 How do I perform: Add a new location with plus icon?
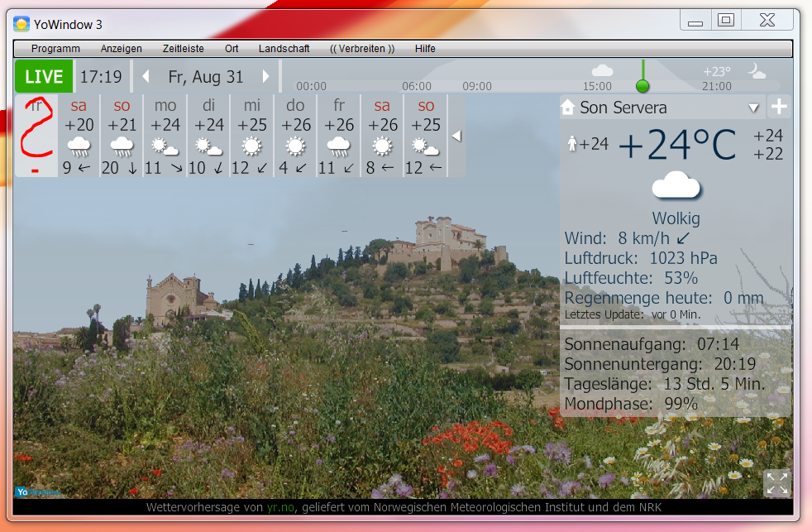[779, 108]
